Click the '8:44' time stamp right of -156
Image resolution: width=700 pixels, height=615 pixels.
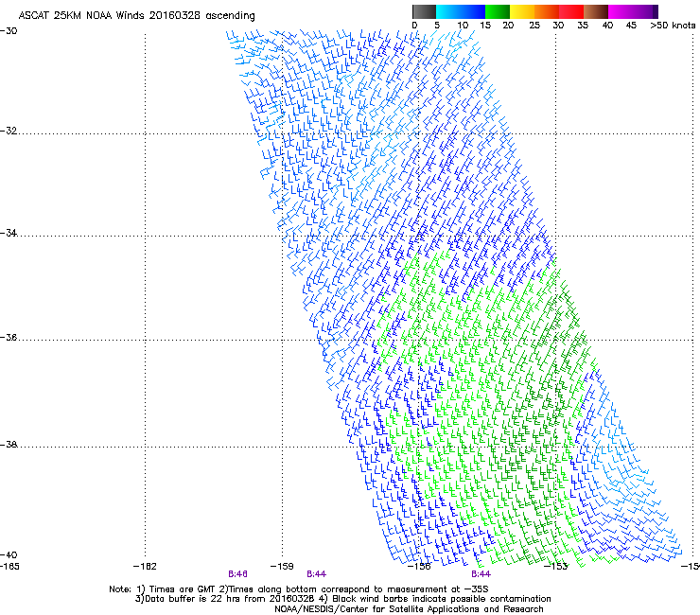pos(481,574)
